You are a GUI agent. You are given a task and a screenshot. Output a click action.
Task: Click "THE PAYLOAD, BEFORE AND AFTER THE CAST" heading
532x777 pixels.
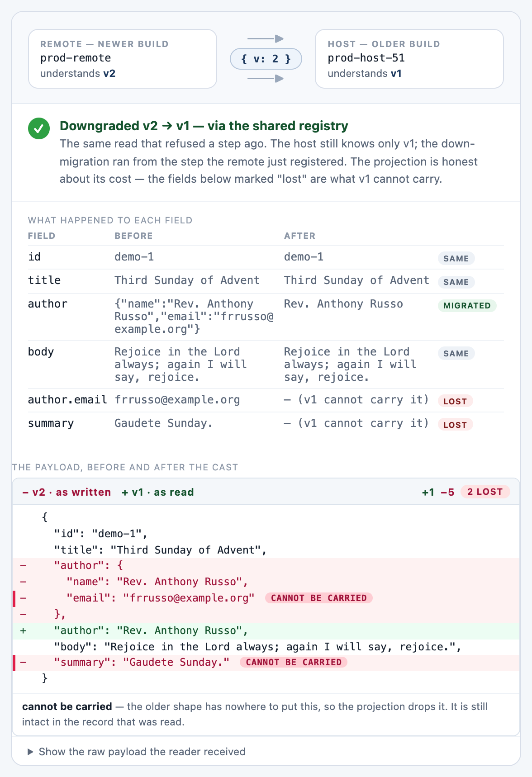click(125, 467)
